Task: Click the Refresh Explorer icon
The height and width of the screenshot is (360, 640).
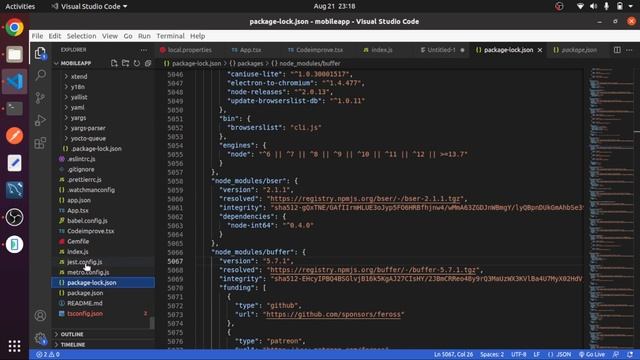Action: click(x=137, y=63)
